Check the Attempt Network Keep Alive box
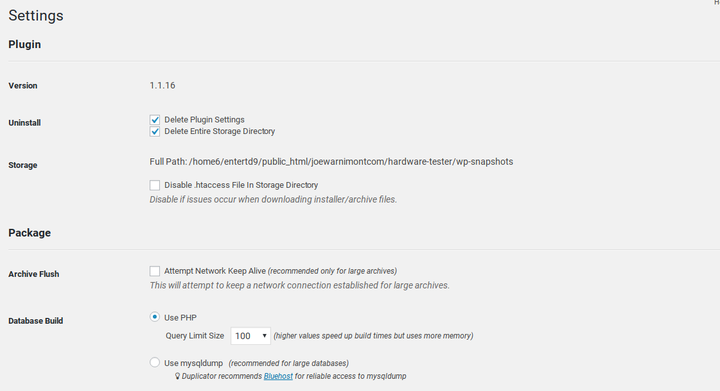Screen dimensions: 720x391 pos(155,271)
